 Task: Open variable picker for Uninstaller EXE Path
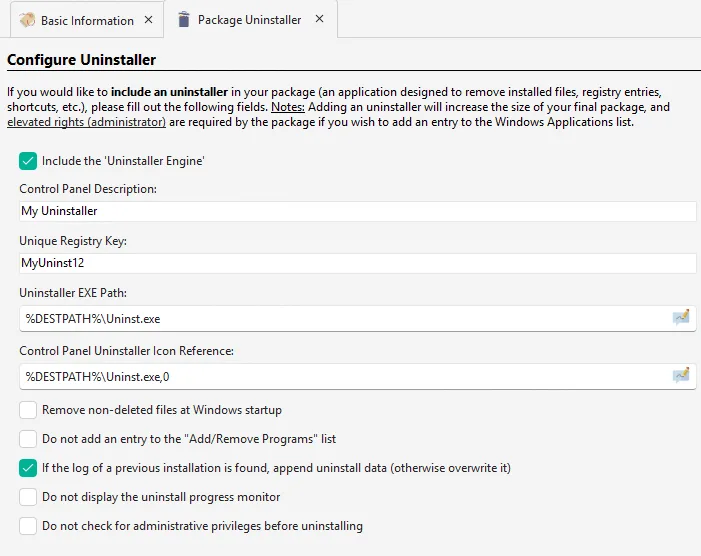(681, 318)
